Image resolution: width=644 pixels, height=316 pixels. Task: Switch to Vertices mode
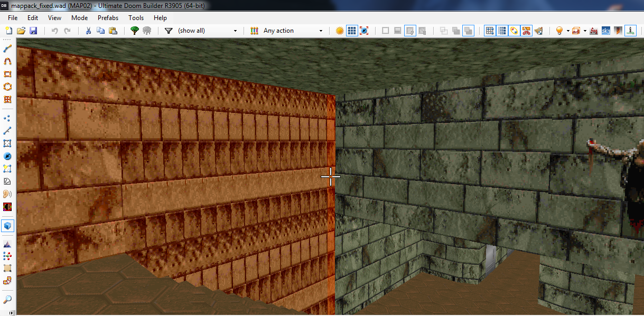(8, 118)
